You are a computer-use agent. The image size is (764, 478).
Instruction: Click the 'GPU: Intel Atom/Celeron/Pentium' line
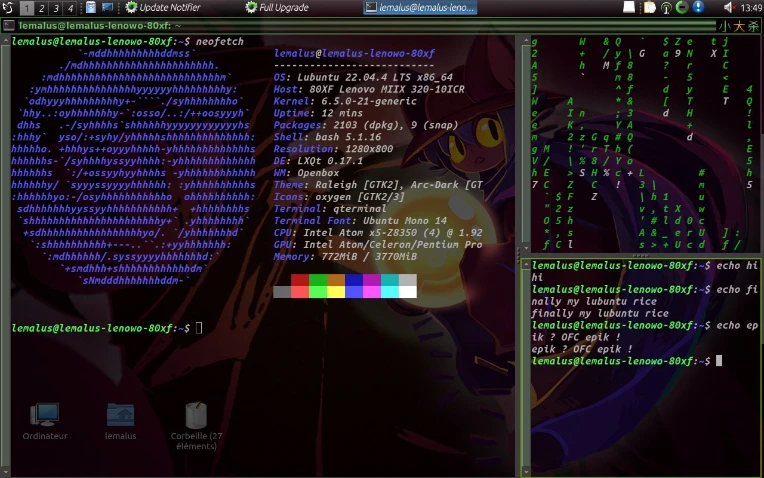(378, 245)
